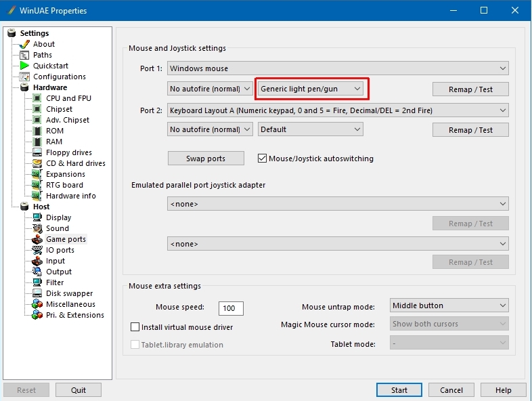Click the Mouse speed input field
Screen dimensions: 532x401
point(231,308)
